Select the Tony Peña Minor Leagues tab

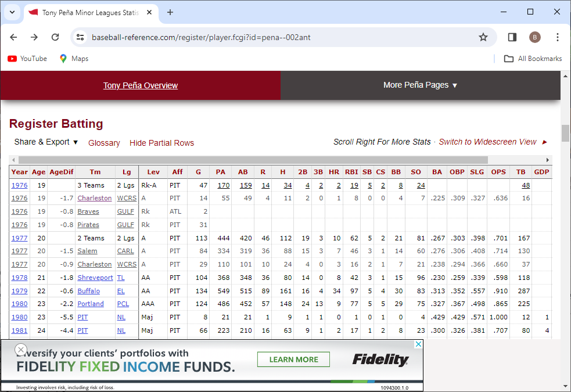[x=91, y=12]
